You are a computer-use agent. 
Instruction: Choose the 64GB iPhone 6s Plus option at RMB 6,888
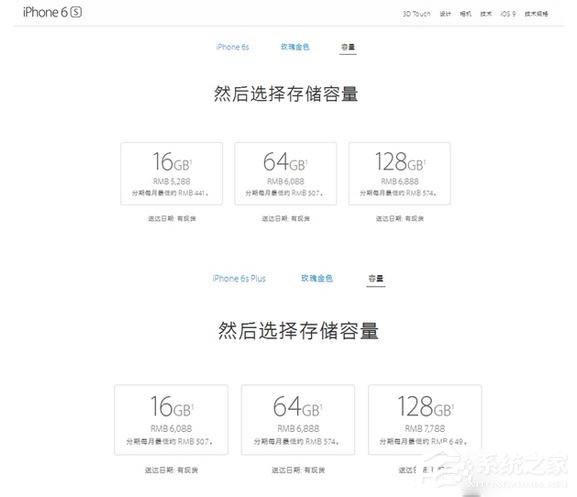click(x=298, y=420)
